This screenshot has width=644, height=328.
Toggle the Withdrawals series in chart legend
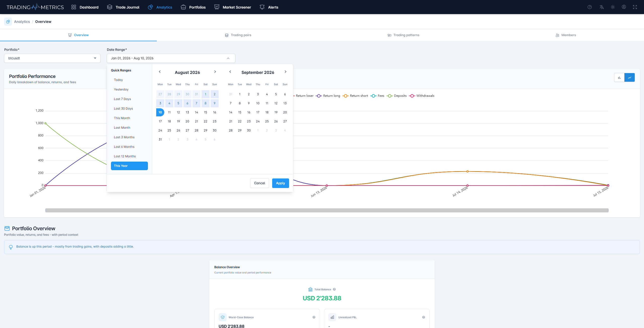pos(422,96)
